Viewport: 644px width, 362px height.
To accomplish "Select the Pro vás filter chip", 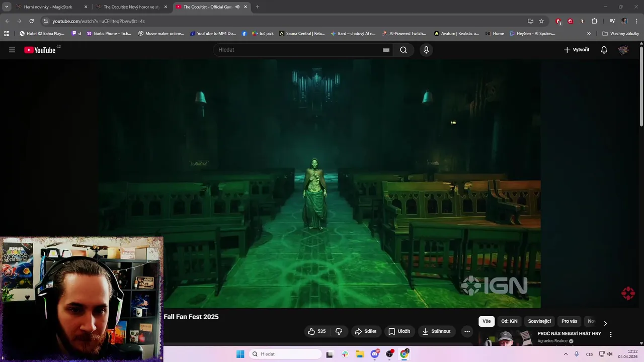I will [x=570, y=321].
